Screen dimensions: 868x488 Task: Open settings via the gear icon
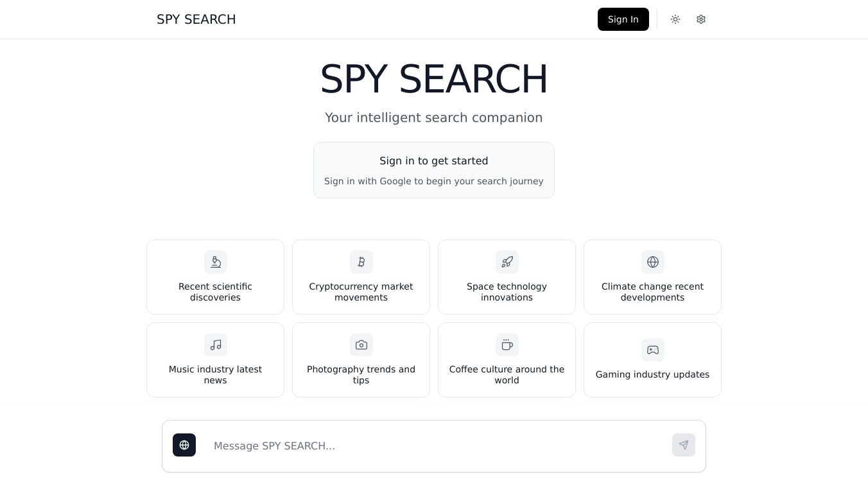(x=701, y=19)
